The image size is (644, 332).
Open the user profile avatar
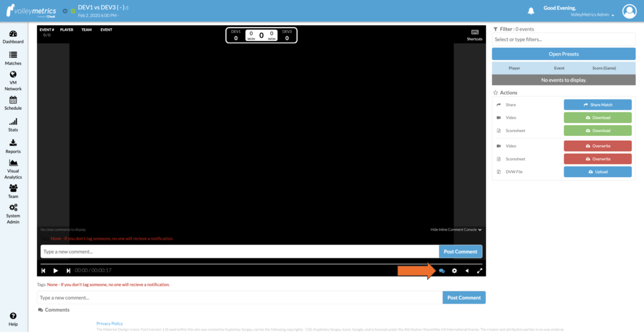[629, 11]
